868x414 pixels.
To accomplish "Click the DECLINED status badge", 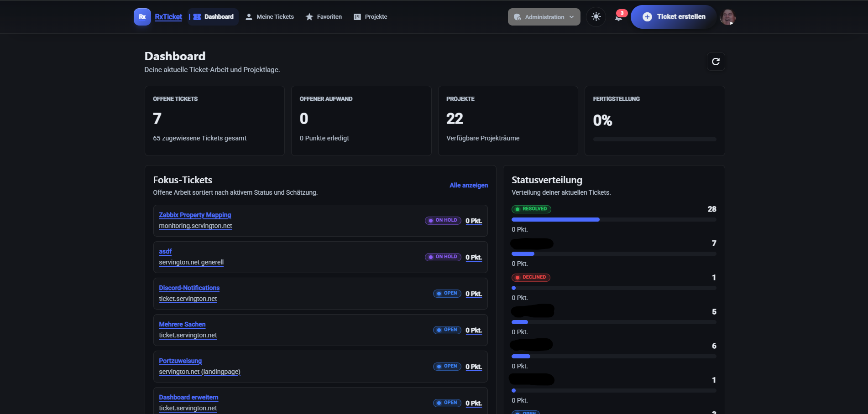I will coord(531,277).
